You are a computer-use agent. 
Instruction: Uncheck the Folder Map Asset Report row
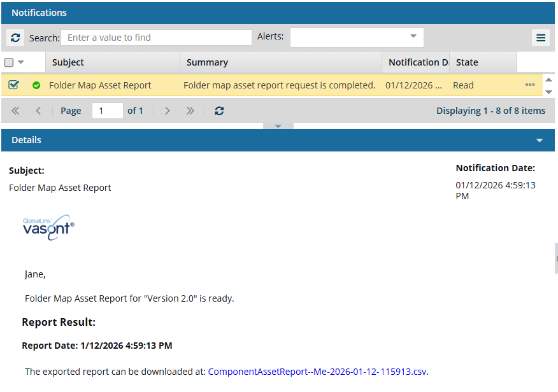[x=13, y=85]
